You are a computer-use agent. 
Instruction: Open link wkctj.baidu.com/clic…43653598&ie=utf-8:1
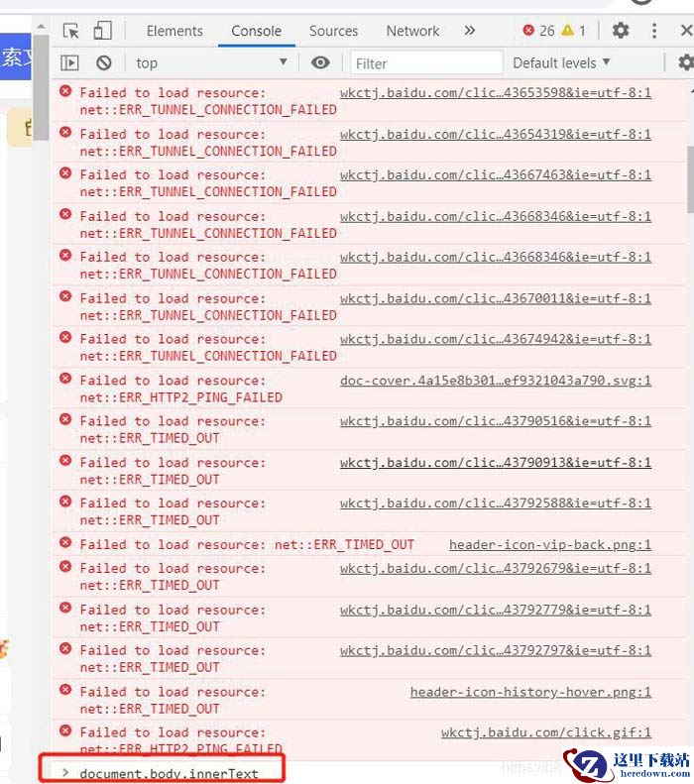496,93
